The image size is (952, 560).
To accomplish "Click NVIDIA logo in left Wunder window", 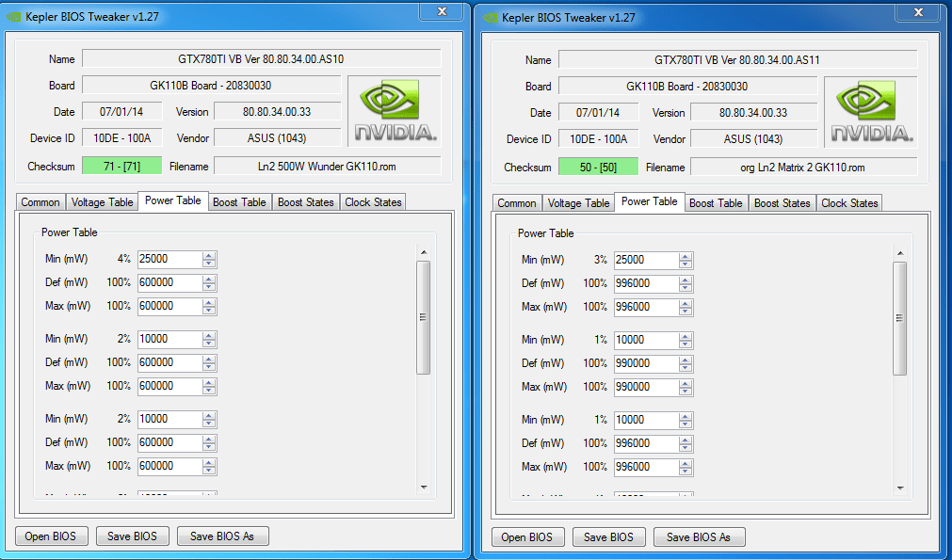I will point(395,111).
